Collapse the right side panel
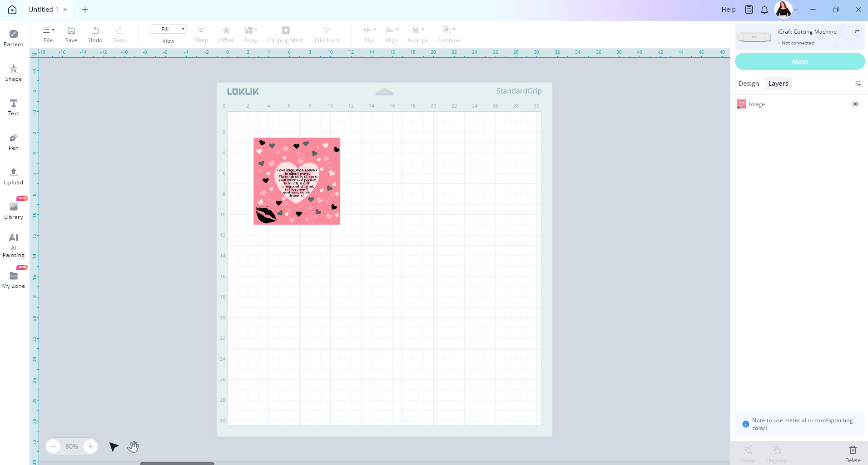 858,84
